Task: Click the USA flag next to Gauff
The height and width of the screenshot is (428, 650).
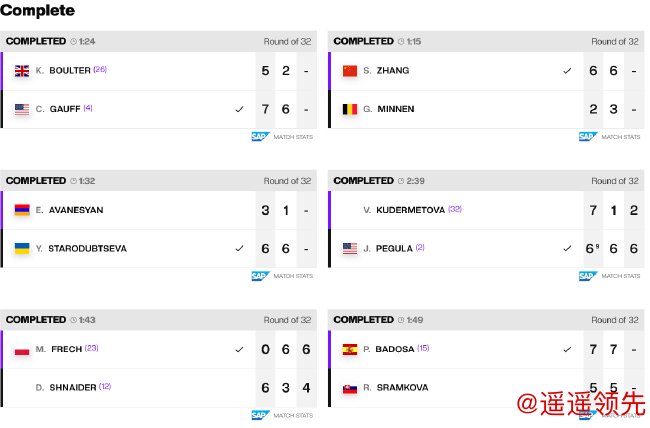Action: 22,109
